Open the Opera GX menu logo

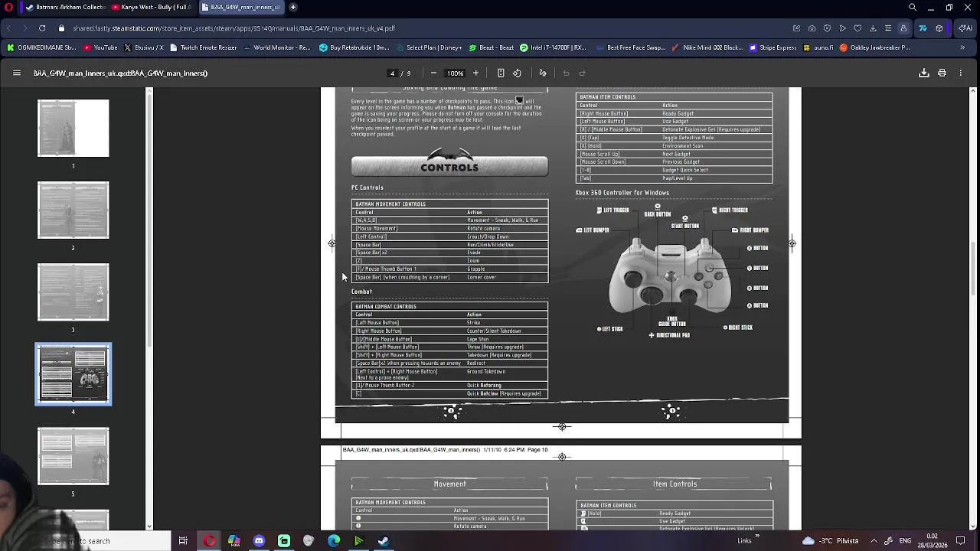point(8,7)
